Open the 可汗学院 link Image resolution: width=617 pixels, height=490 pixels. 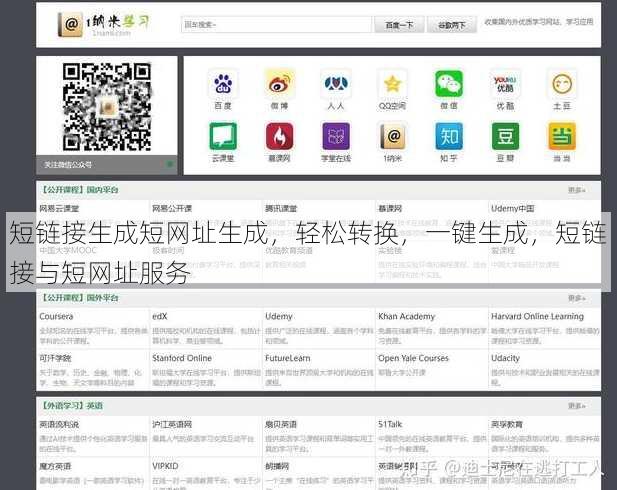click(55, 358)
